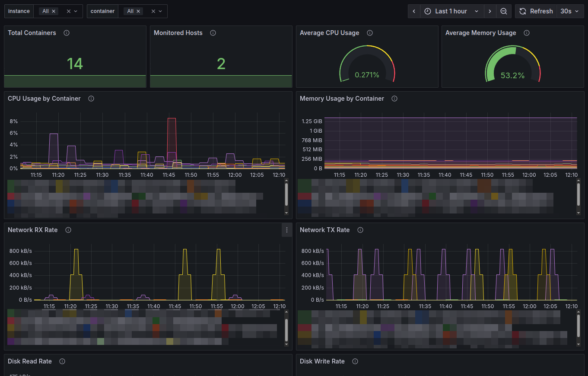Screen dimensions: 588x376
Task: Open the Network RX Rate panel menu
Action: pyautogui.click(x=287, y=230)
